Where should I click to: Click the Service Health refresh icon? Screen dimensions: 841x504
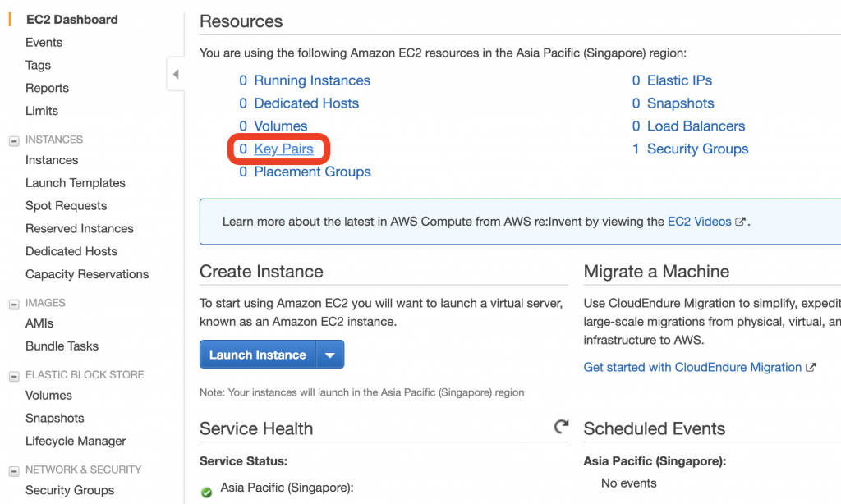coord(562,427)
